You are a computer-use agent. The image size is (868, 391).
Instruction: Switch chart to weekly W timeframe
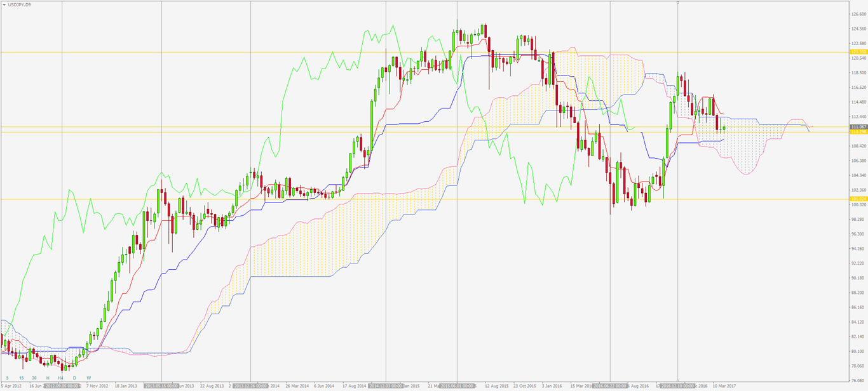pos(88,378)
